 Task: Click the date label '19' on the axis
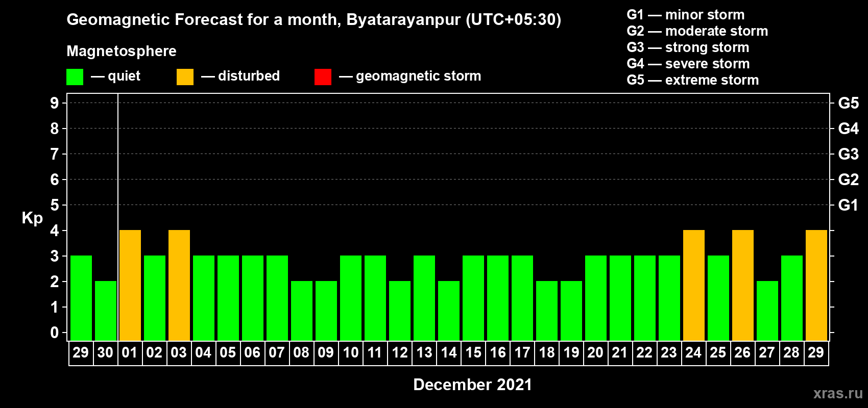point(571,352)
